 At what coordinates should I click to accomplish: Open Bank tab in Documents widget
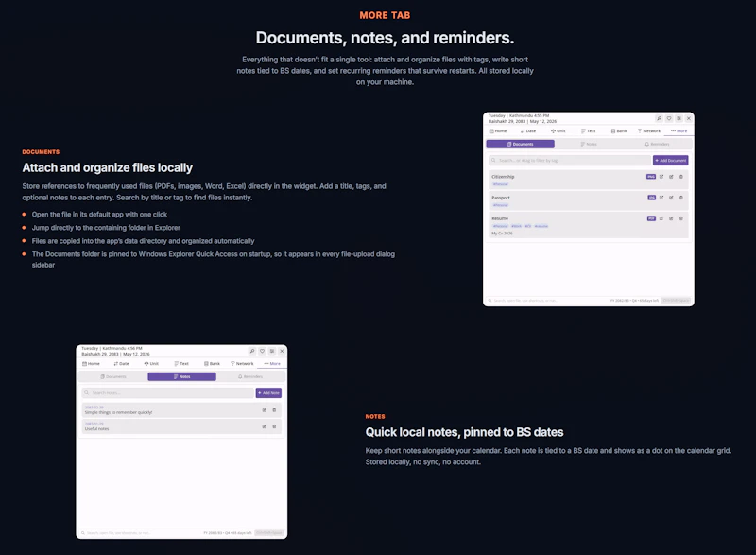[x=619, y=131]
